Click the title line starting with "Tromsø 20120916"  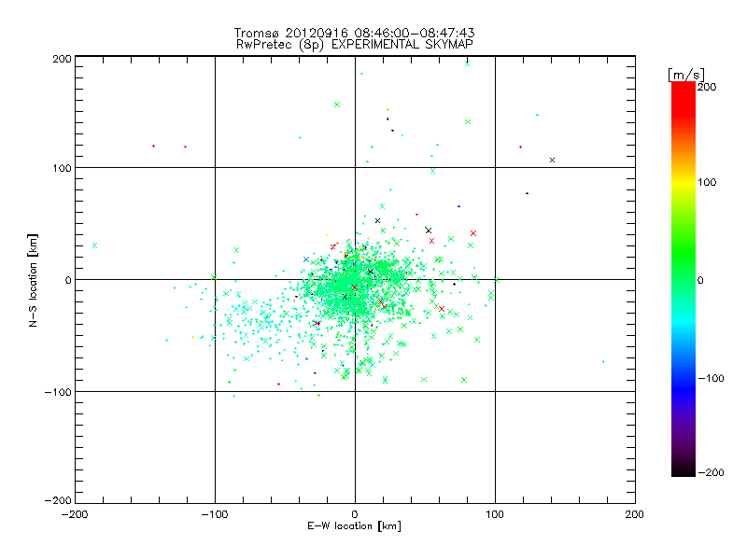354,33
